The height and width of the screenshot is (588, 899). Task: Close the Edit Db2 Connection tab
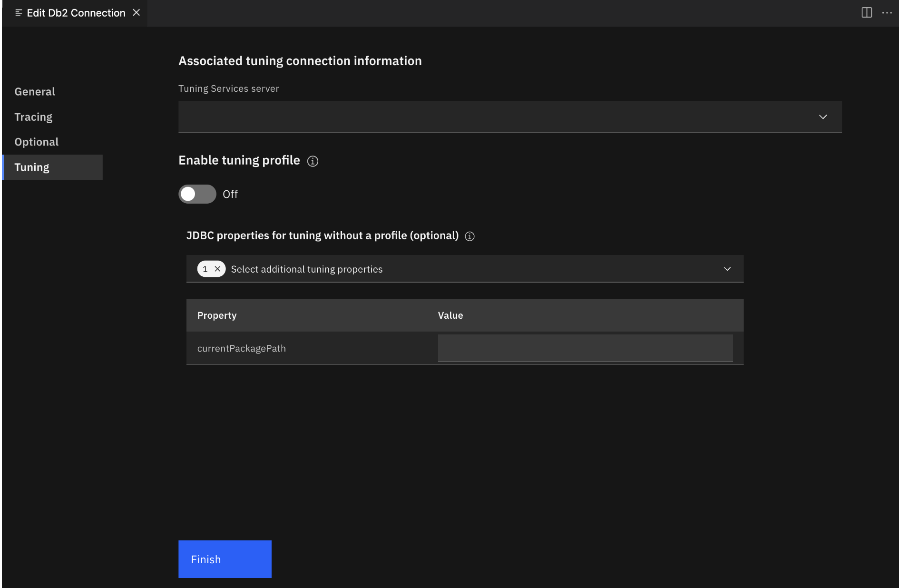coord(137,13)
